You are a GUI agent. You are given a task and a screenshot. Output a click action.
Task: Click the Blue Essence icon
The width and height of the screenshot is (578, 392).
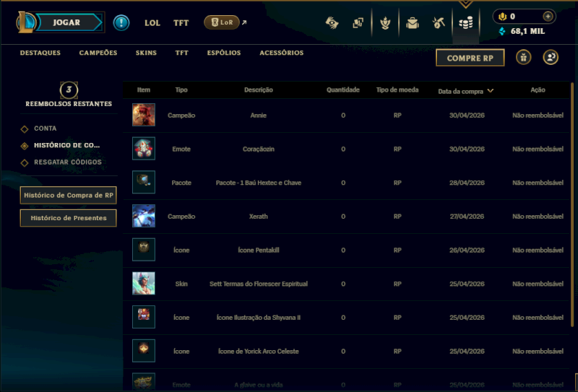click(x=502, y=31)
